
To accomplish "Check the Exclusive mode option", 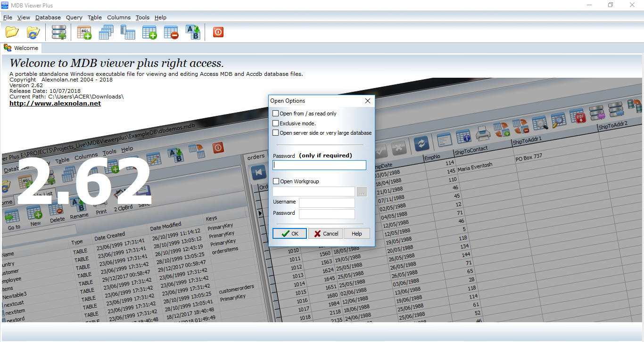I will (276, 123).
